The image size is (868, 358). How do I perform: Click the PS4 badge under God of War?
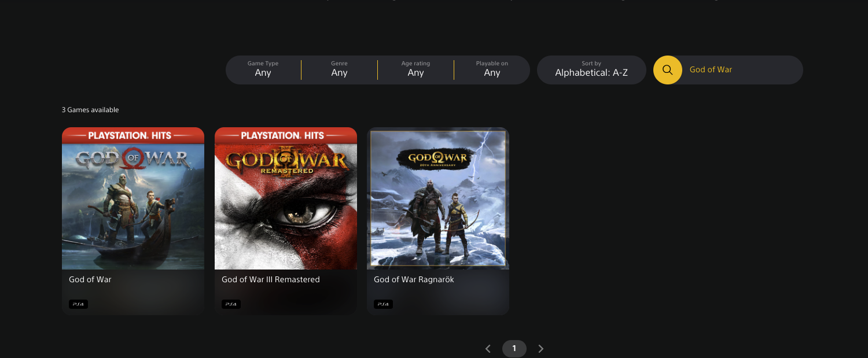(78, 304)
